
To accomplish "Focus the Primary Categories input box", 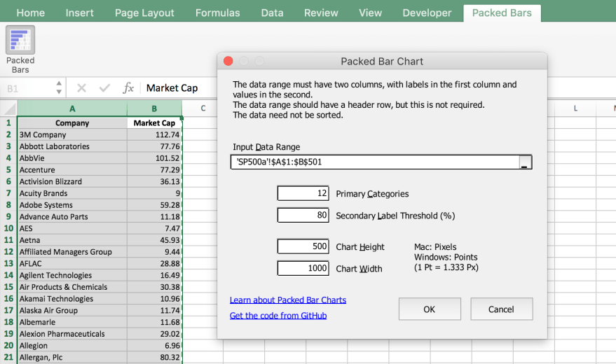I will (303, 193).
